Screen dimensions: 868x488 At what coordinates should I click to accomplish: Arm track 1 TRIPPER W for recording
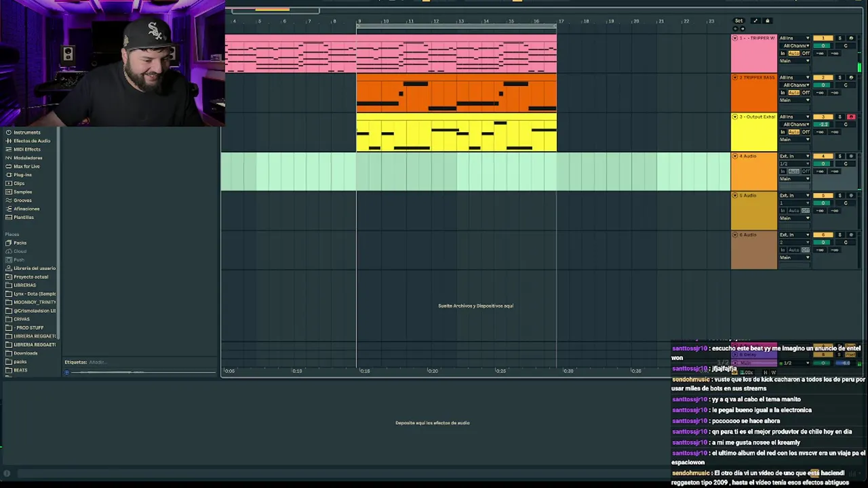851,38
